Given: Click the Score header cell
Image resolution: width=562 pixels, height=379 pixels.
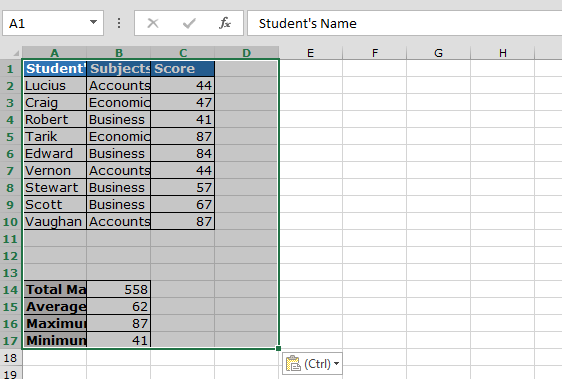Looking at the screenshot, I should (183, 68).
